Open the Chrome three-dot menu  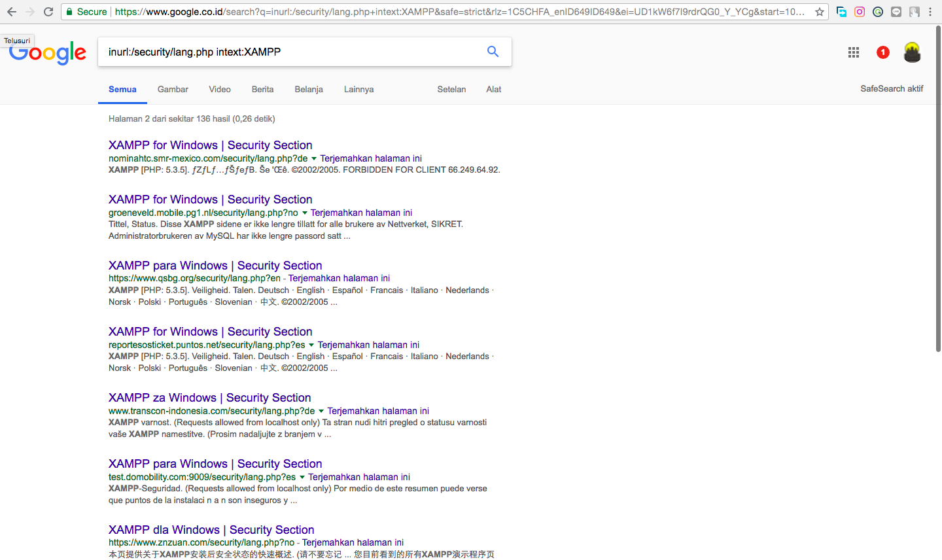[x=930, y=12]
